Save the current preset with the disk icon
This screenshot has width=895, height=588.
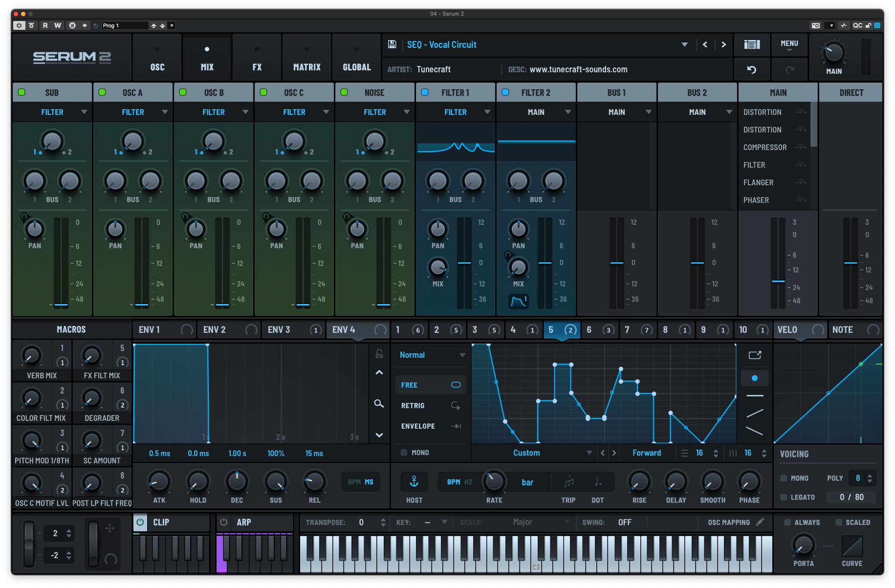[392, 44]
